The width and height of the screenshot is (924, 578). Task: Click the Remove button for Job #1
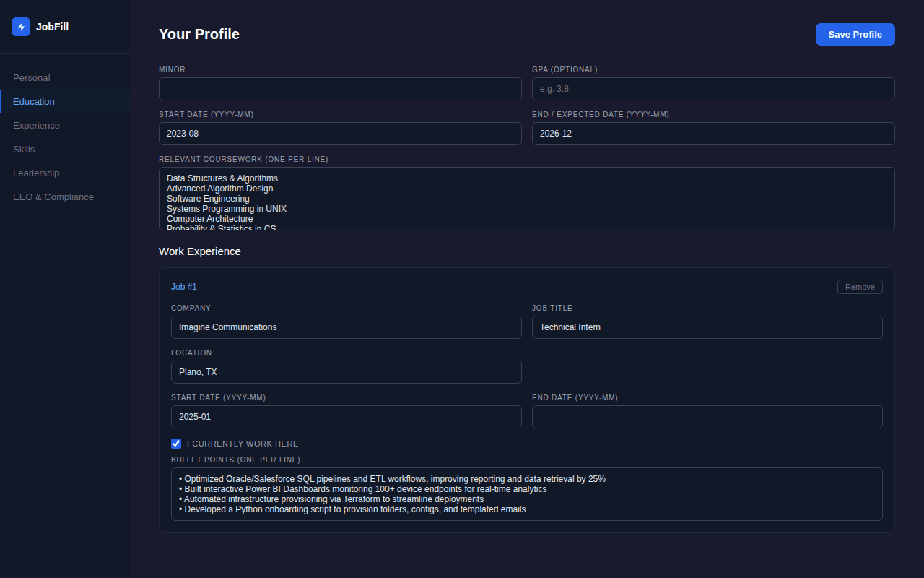pos(860,286)
